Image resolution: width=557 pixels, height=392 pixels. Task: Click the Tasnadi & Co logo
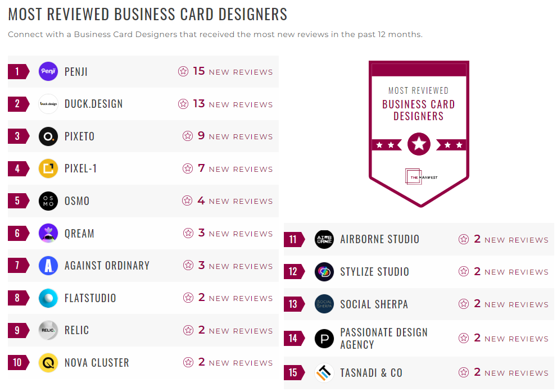324,372
